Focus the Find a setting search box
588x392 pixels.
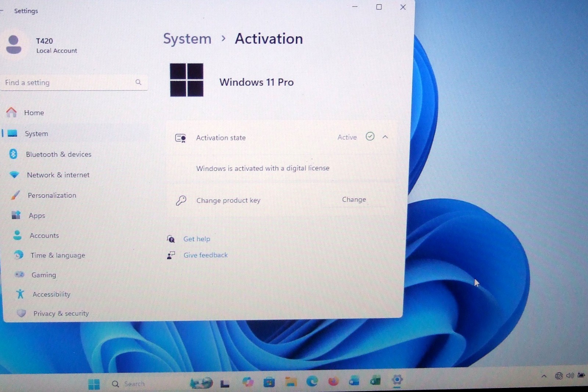pos(74,82)
